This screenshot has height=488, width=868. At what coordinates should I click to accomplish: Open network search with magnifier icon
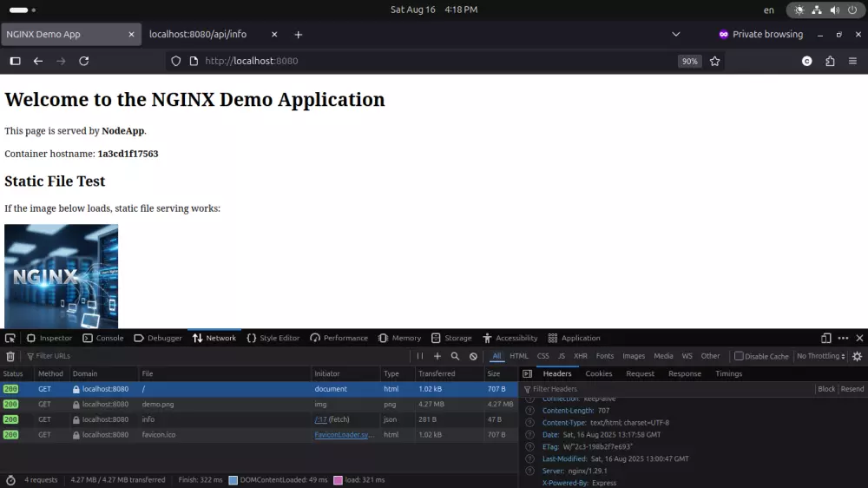(x=455, y=356)
